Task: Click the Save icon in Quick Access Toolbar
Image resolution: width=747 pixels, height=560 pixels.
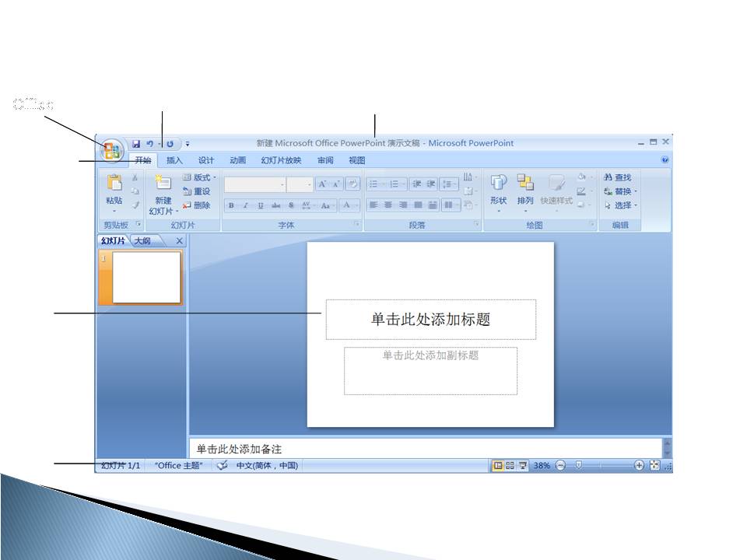Action: [135, 144]
